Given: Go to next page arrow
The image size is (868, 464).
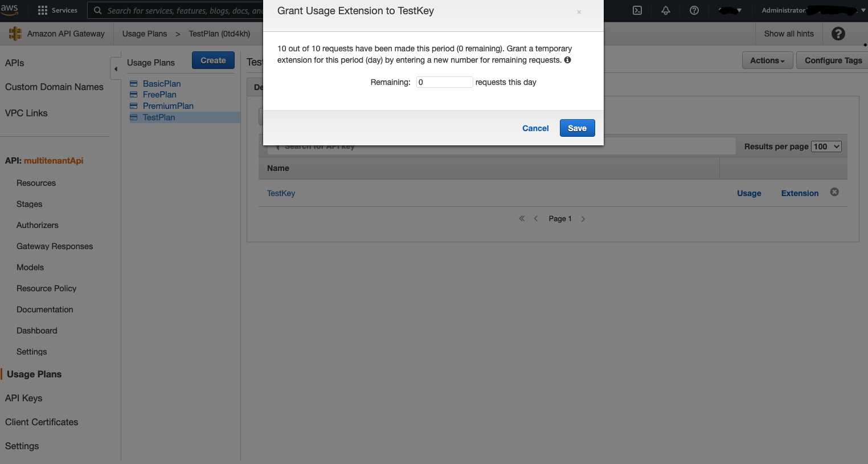Looking at the screenshot, I should click(x=583, y=218).
